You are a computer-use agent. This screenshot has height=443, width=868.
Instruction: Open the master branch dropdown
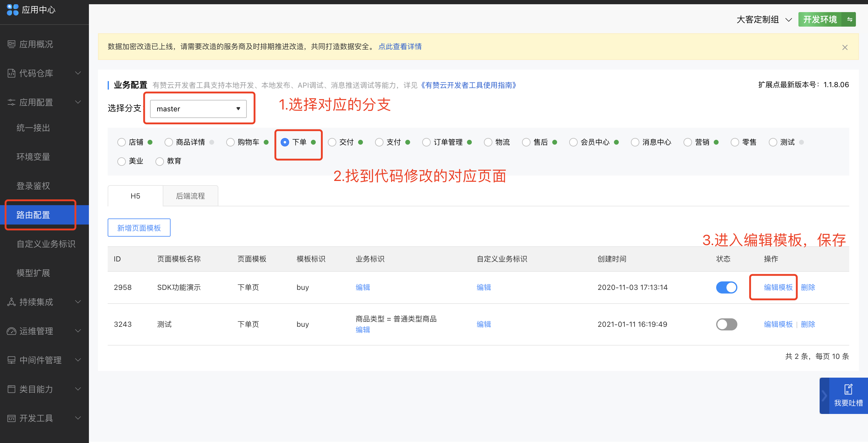pos(198,109)
